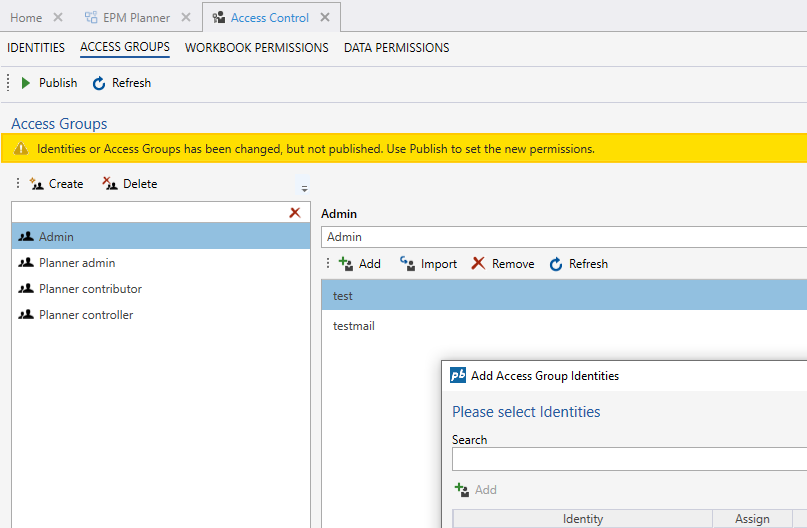The height and width of the screenshot is (528, 807).
Task: Click the Refresh icon in top toolbar
Action: coord(99,83)
